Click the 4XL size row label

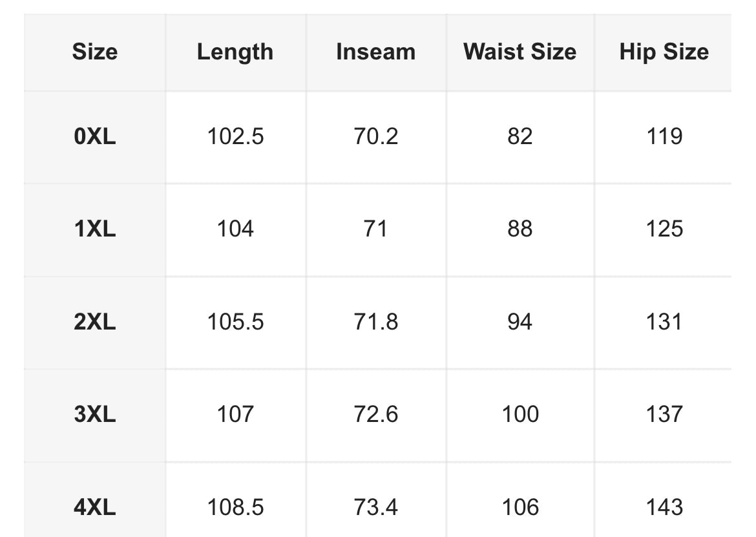pos(95,507)
